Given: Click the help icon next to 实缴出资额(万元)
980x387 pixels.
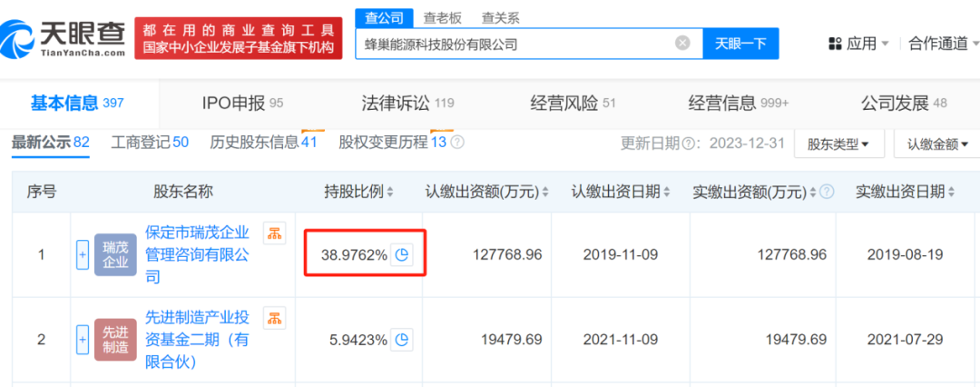Looking at the screenshot, I should tap(828, 192).
